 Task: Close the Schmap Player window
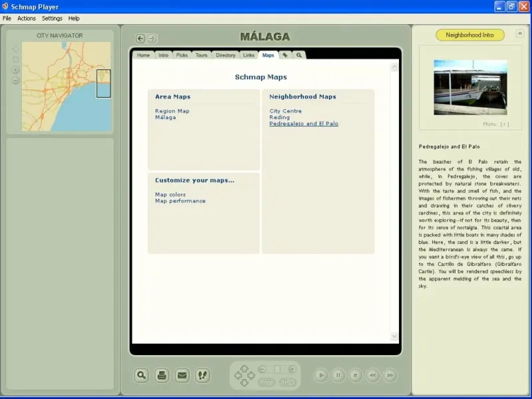click(524, 7)
